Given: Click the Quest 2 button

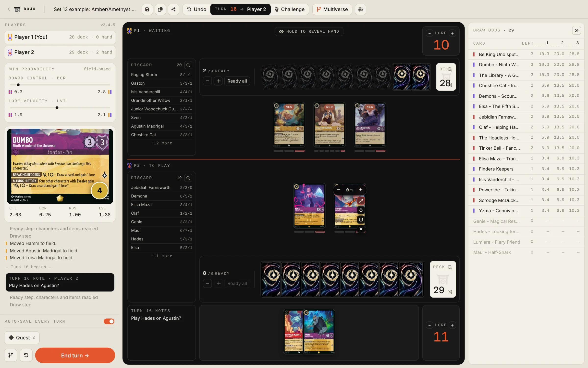Looking at the screenshot, I should click(22, 338).
